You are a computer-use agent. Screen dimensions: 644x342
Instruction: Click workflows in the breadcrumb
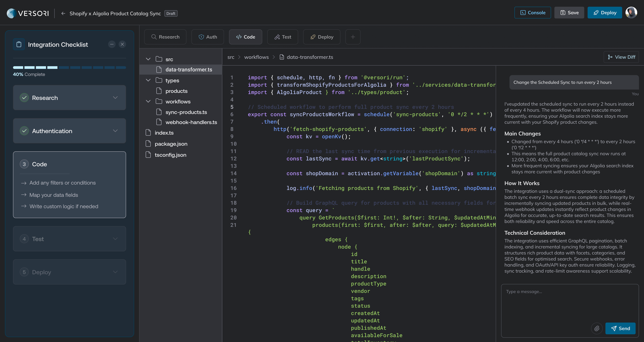256,57
